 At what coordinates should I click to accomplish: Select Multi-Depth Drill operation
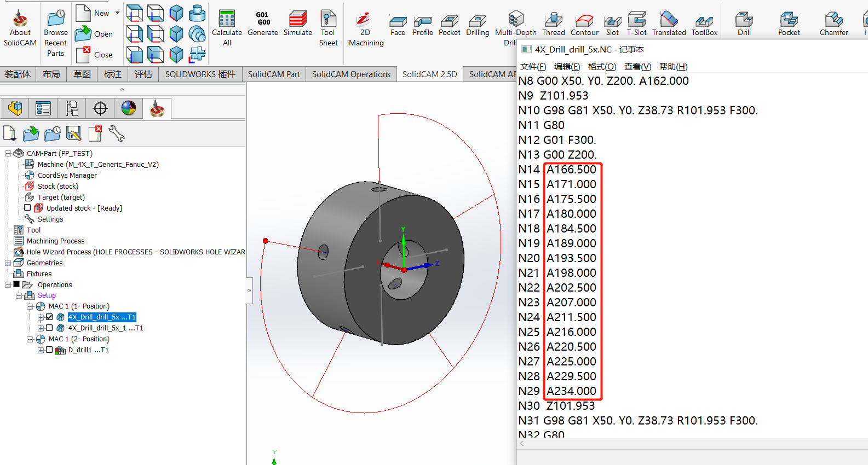point(515,28)
